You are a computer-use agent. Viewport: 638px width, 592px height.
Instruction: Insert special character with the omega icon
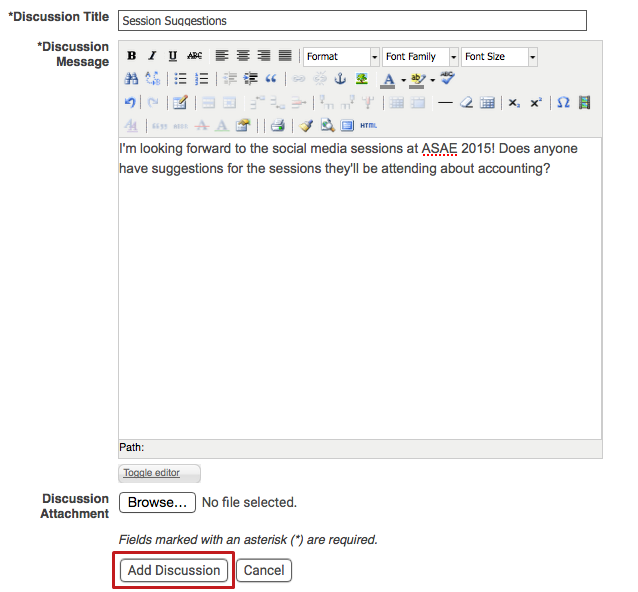[x=563, y=102]
